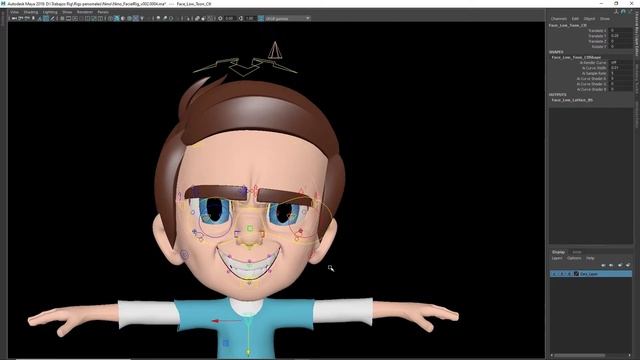Open the viewport Shading menu
The width and height of the screenshot is (640, 360).
[31, 12]
